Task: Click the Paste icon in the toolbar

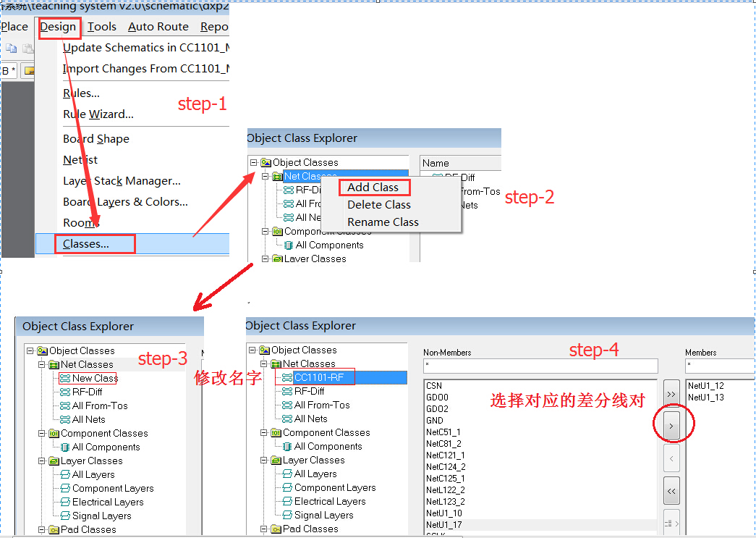Action: (27, 49)
